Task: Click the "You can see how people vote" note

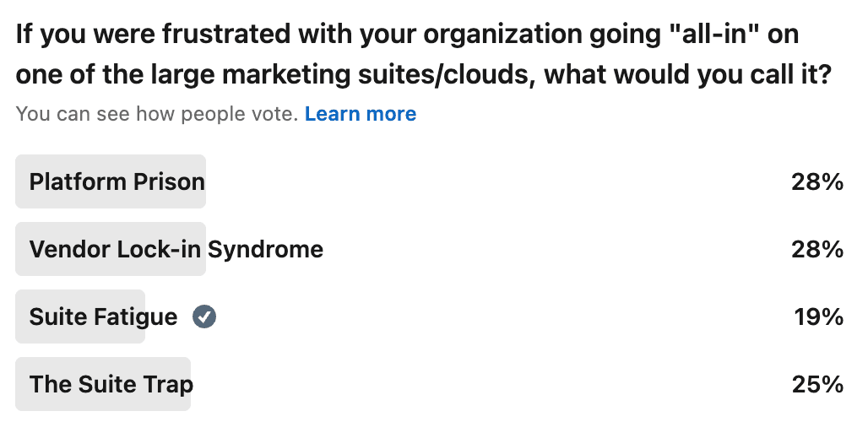Action: (157, 113)
